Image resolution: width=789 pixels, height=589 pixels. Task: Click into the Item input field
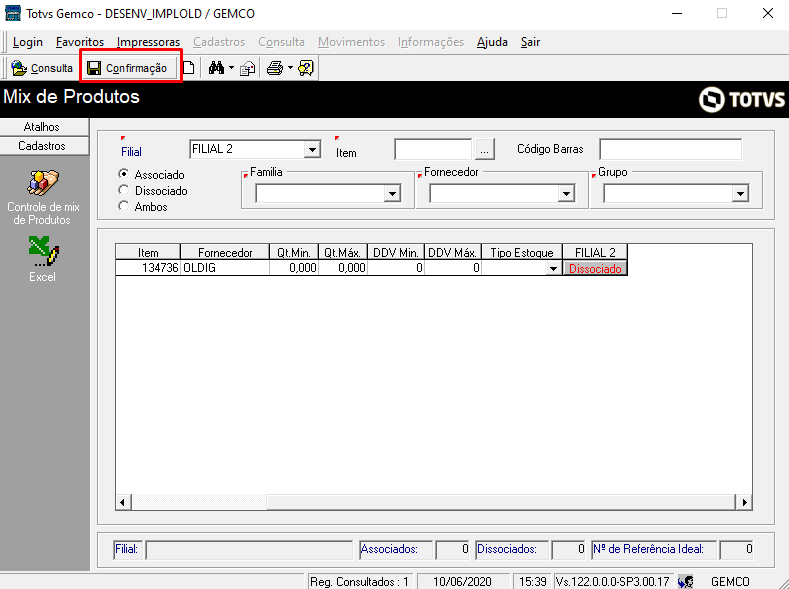[x=433, y=149]
